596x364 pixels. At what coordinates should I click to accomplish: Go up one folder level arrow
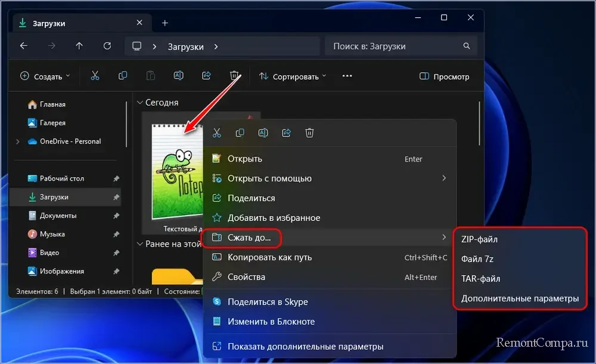[79, 46]
